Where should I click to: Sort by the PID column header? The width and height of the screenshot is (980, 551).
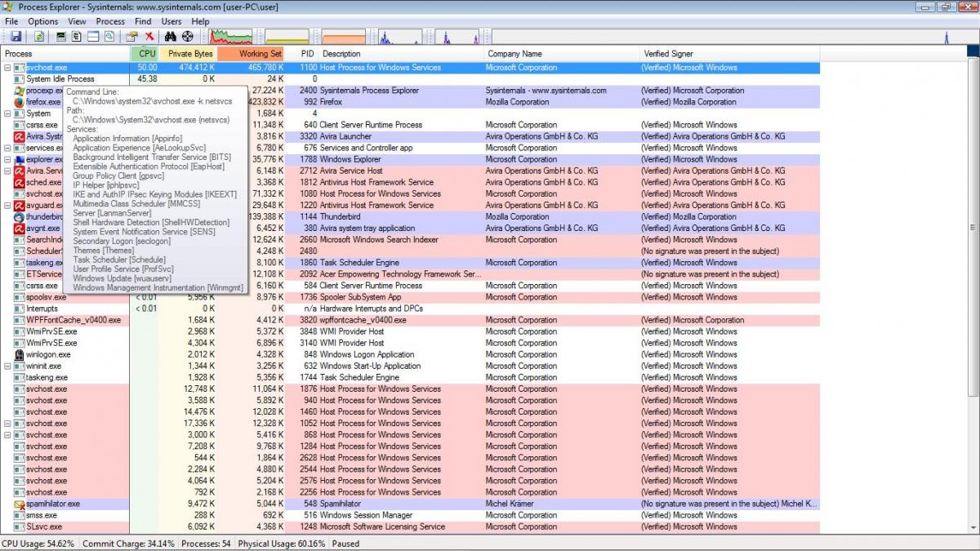point(302,54)
